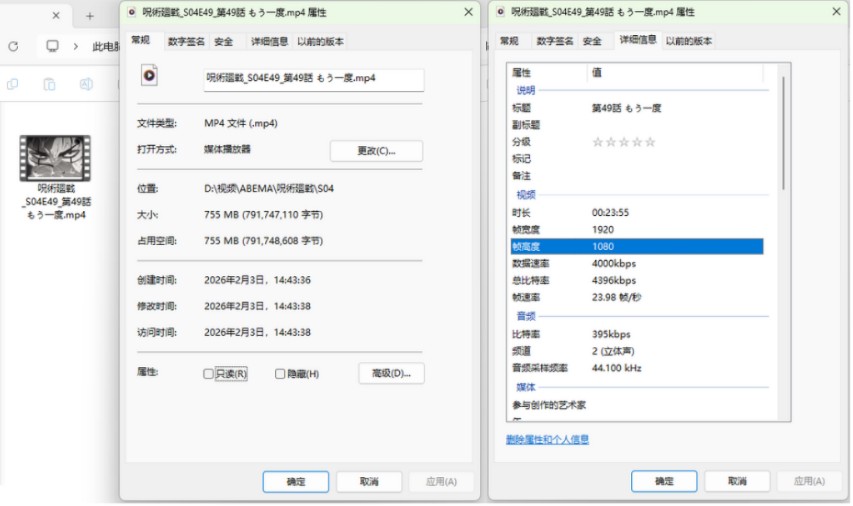853x506 pixels.
Task: Close the File Explorer tab
Action: (56, 16)
